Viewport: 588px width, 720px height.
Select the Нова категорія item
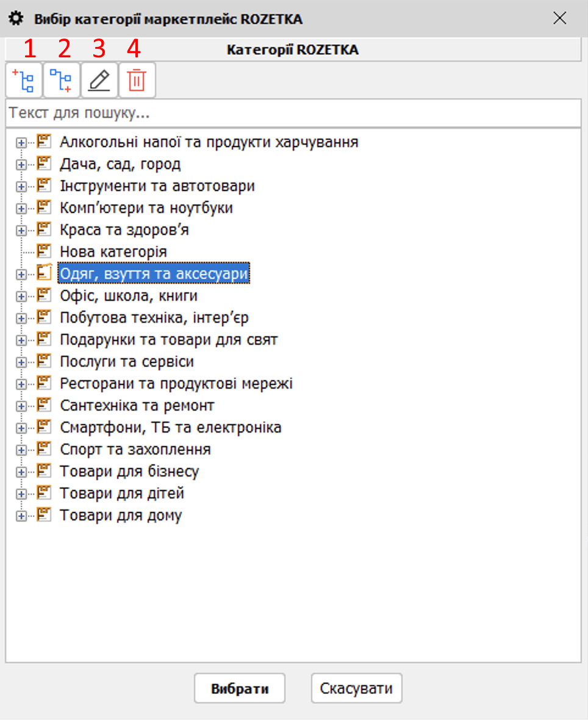(x=113, y=251)
